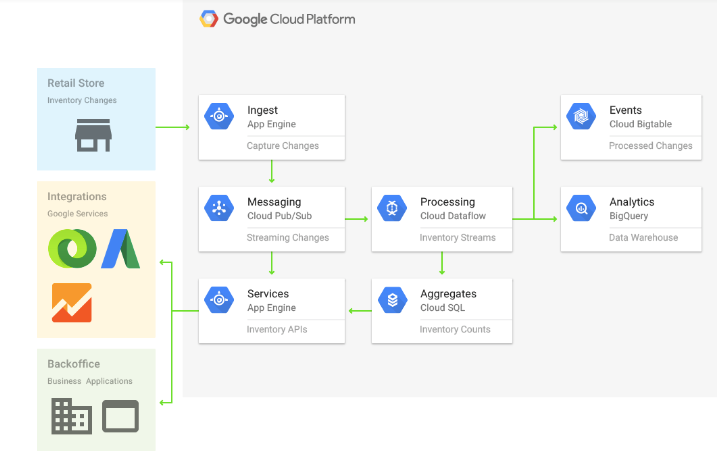
Task: Click the Retail Store storefront icon
Action: (x=93, y=135)
